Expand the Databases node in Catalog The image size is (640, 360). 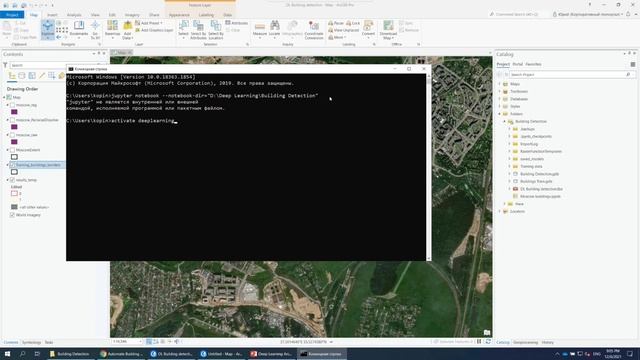click(x=500, y=99)
